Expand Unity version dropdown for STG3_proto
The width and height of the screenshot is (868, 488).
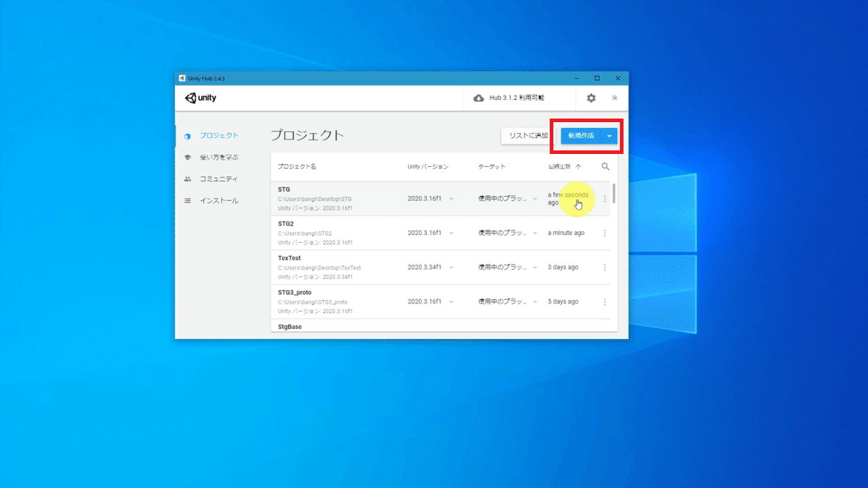(x=451, y=301)
